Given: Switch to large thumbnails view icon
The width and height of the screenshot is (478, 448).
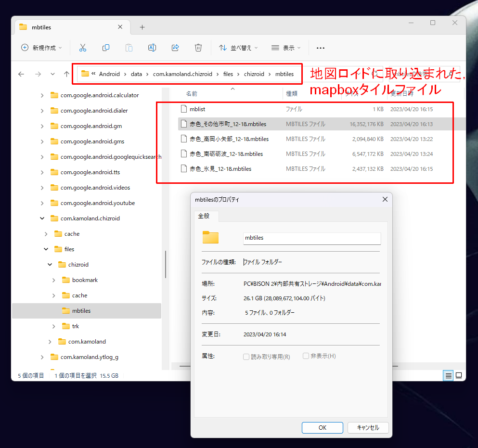Looking at the screenshot, I should click(x=459, y=376).
